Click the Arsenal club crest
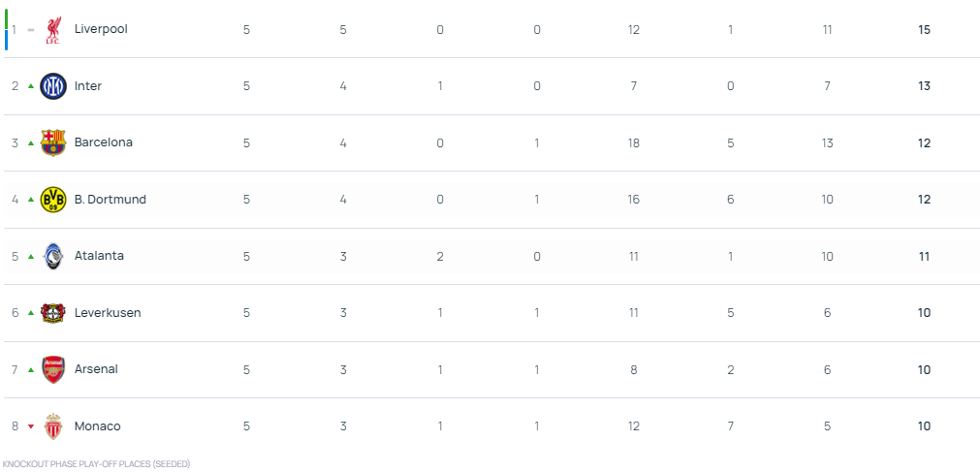 53,369
